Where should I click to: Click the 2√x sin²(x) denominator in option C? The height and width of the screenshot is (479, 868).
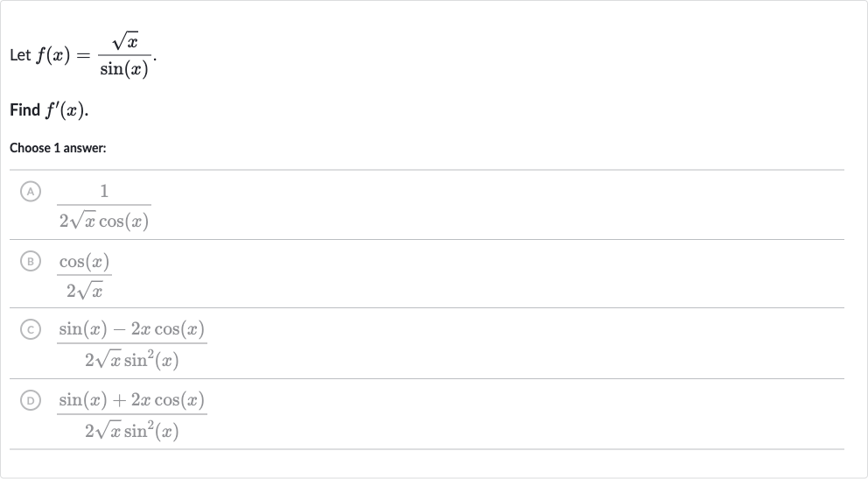pyautogui.click(x=132, y=359)
